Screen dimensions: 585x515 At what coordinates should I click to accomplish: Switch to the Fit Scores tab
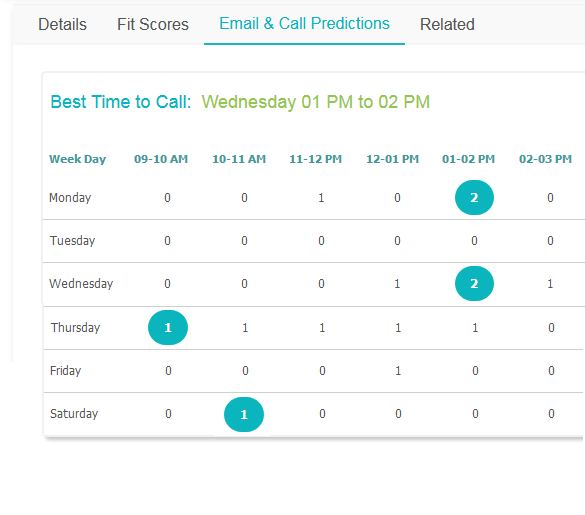(153, 25)
